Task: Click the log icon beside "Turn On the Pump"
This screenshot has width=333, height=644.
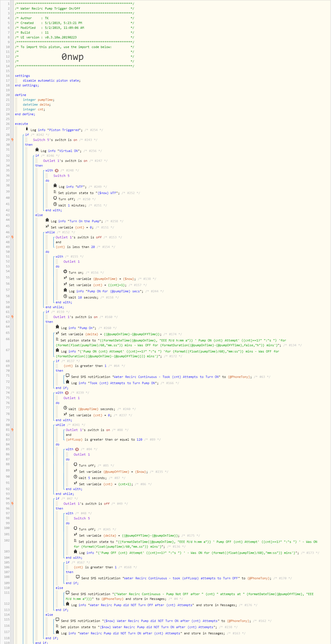Action: (47, 220)
